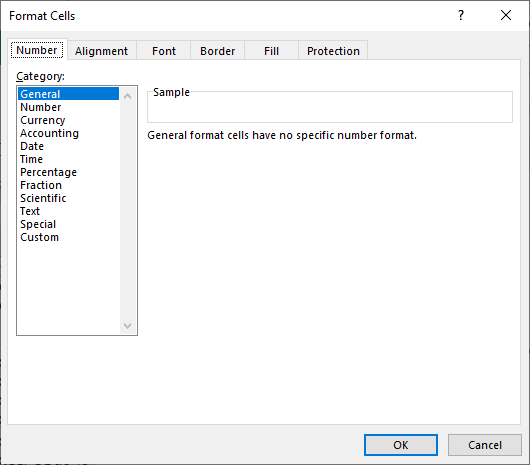
Task: Confirm with the OK button
Action: pyautogui.click(x=401, y=445)
